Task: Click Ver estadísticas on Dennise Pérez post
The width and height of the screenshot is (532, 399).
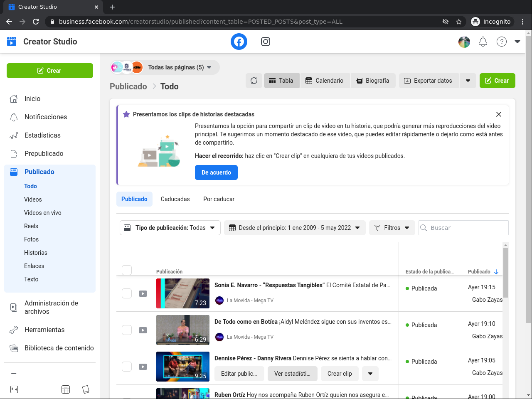Action: [x=293, y=374]
